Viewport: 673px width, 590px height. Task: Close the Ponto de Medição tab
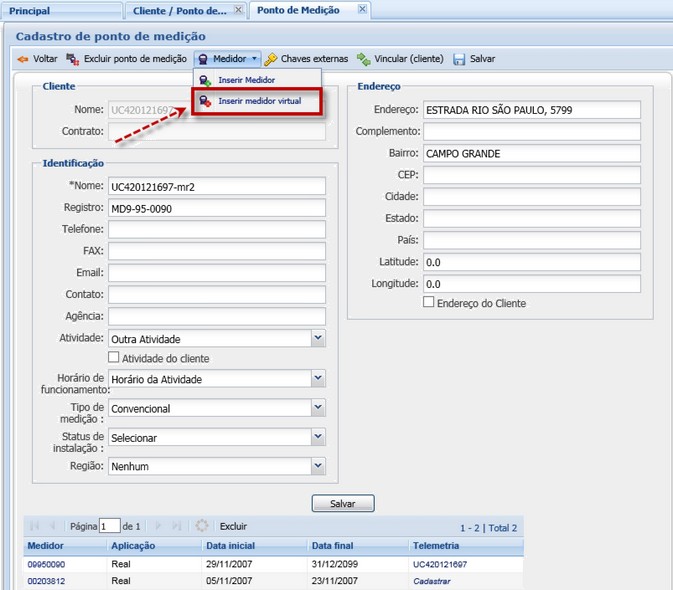pyautogui.click(x=361, y=10)
